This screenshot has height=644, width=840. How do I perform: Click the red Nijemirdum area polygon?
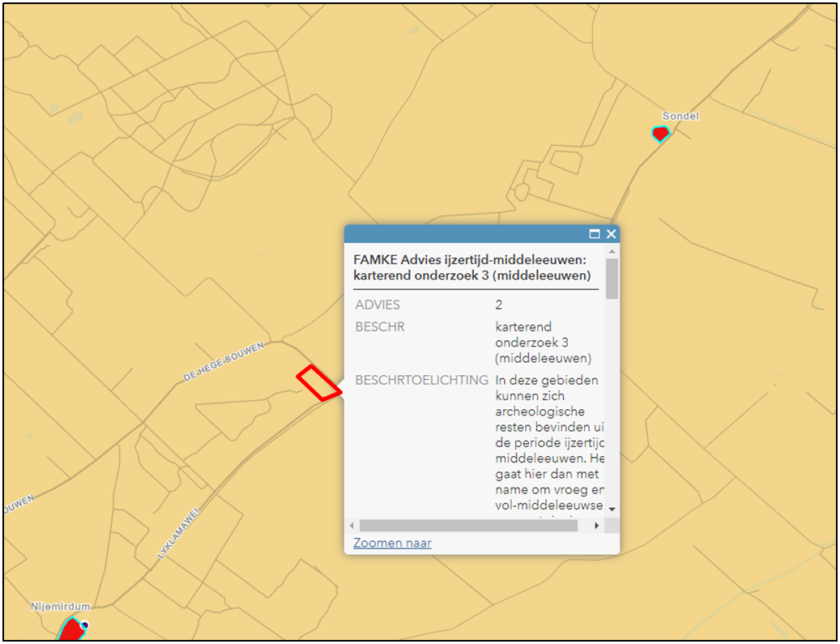[x=73, y=630]
